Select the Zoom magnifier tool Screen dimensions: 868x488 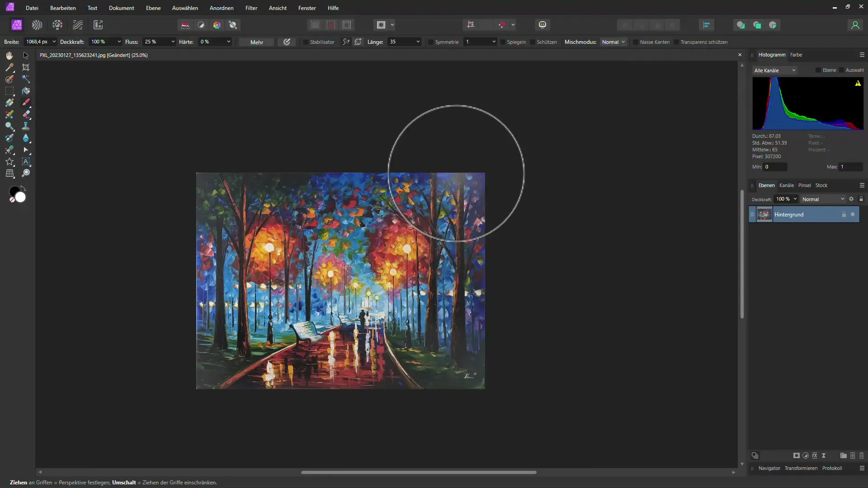coord(26,173)
